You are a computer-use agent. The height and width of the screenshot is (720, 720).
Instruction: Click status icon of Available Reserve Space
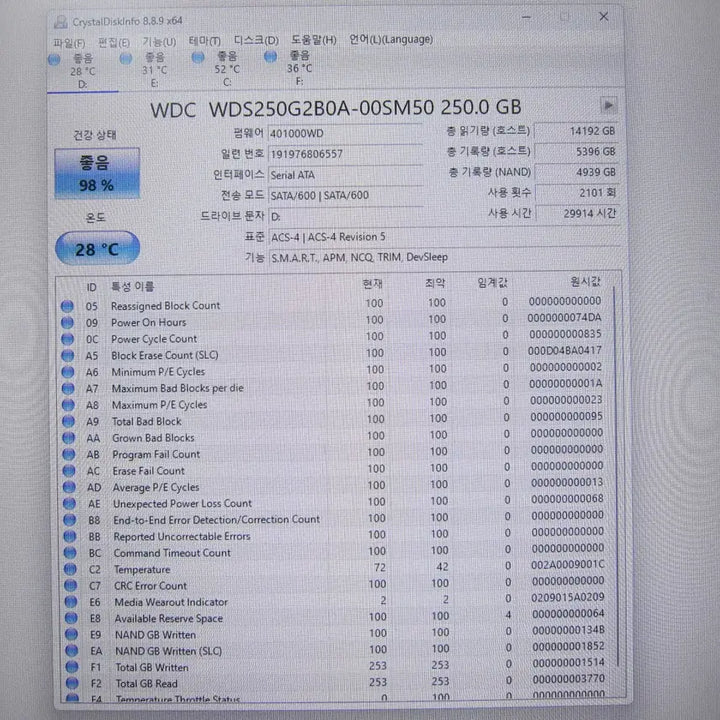(71, 619)
